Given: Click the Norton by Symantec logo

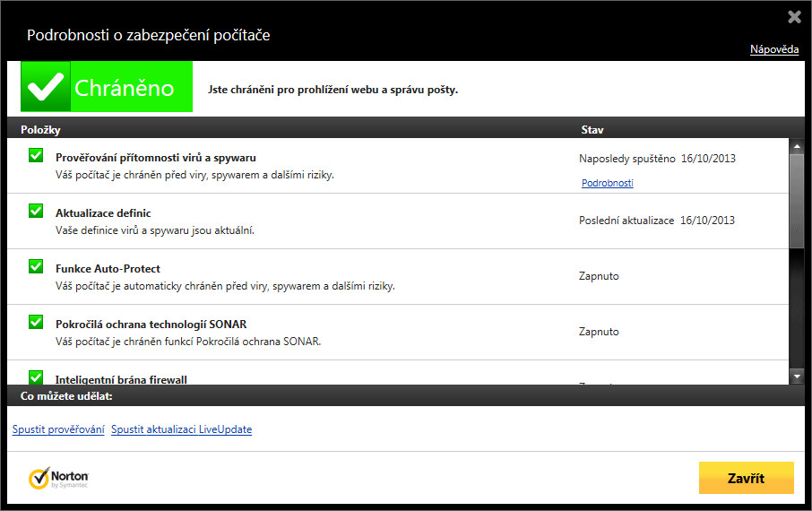Looking at the screenshot, I should (58, 479).
